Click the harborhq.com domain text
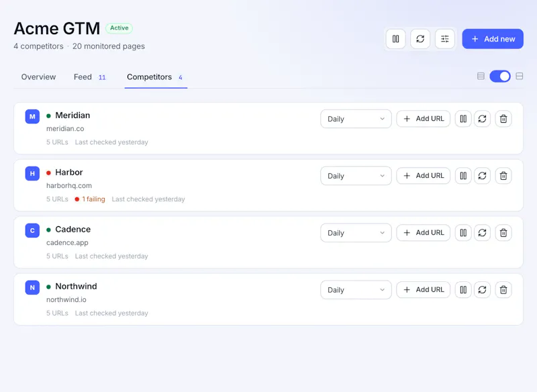 click(x=69, y=185)
